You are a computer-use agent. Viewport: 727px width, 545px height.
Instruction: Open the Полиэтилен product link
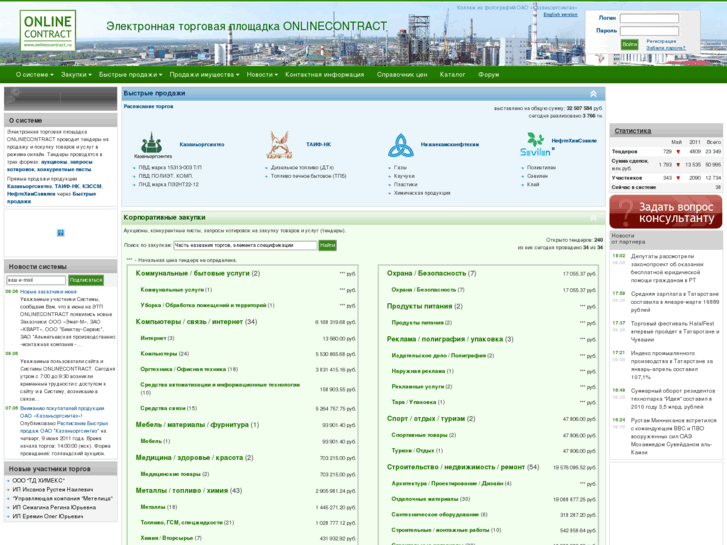[541, 167]
